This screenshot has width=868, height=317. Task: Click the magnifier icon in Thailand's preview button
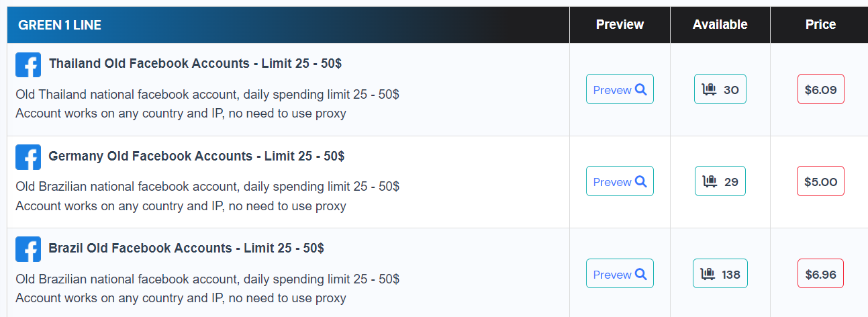tap(640, 89)
